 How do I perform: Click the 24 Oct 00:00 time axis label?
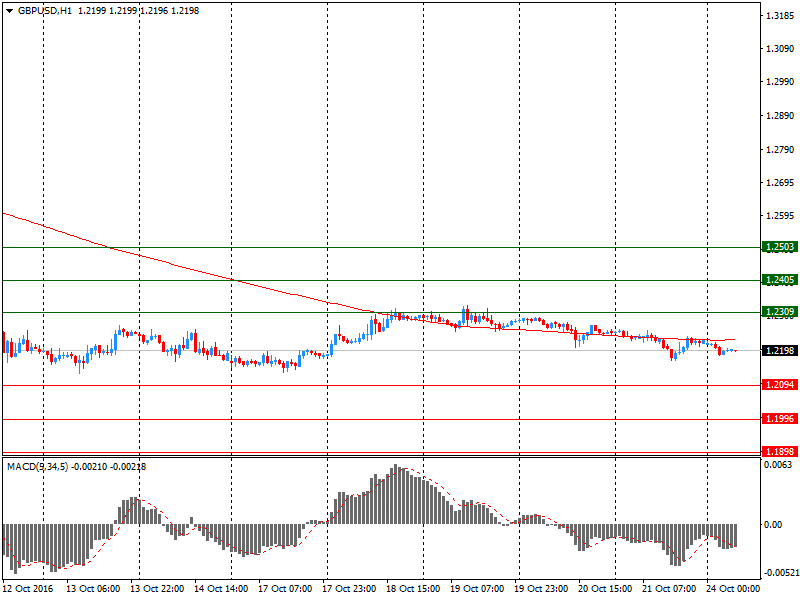click(x=733, y=589)
